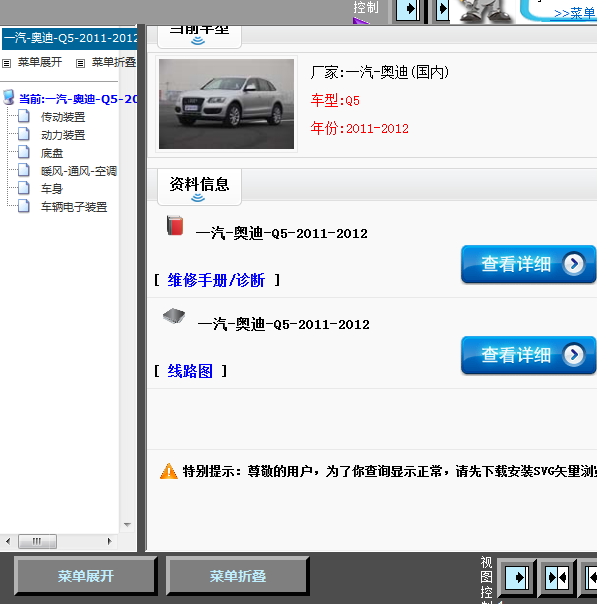
Task: Click the bottom 菜单展开 button
Action: pos(86,576)
